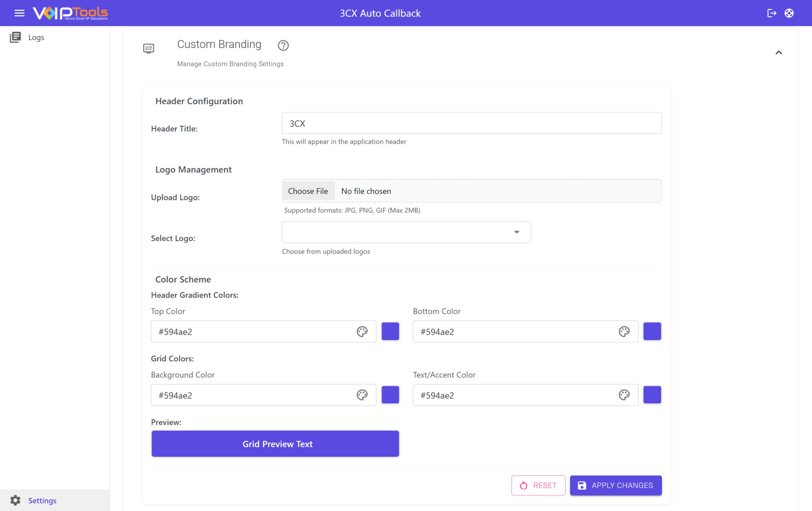Click the Text/Accent Color swatch
This screenshot has height=511, width=812.
(652, 395)
